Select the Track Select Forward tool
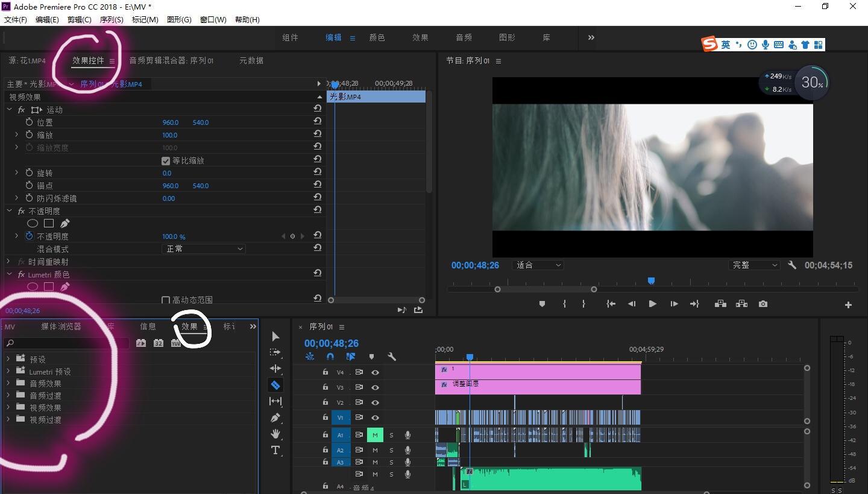Screen dimensions: 868x494 275,352
